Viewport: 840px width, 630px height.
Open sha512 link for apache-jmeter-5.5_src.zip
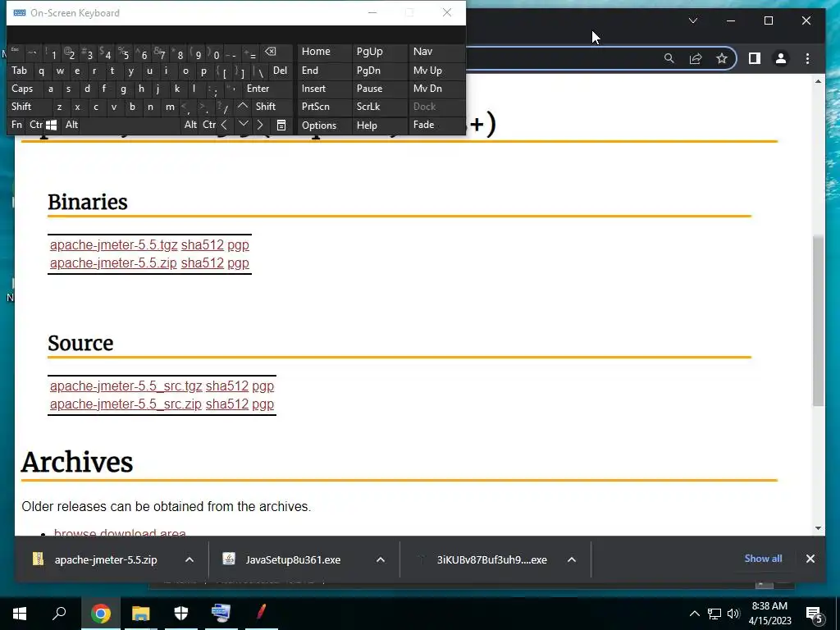pos(227,404)
